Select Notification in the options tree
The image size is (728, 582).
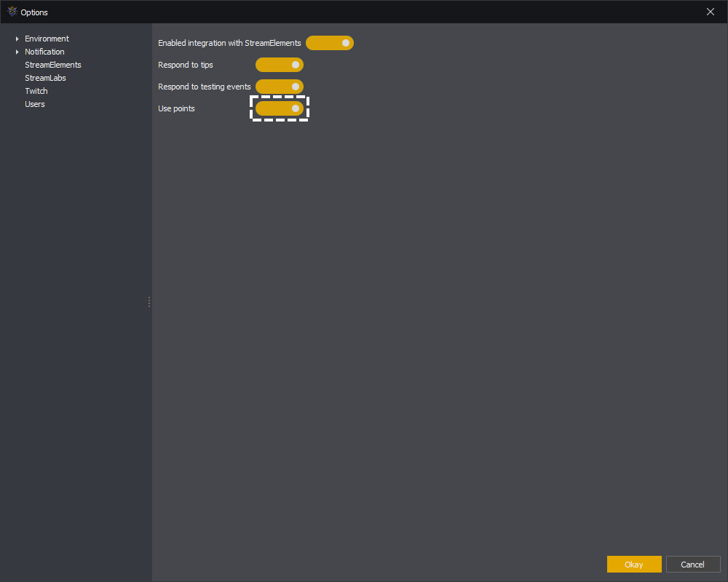(44, 52)
